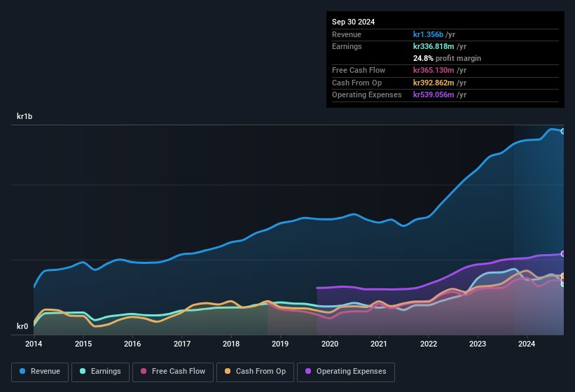The height and width of the screenshot is (392, 575).
Task: Toggle the Revenue legend item
Action: click(39, 372)
